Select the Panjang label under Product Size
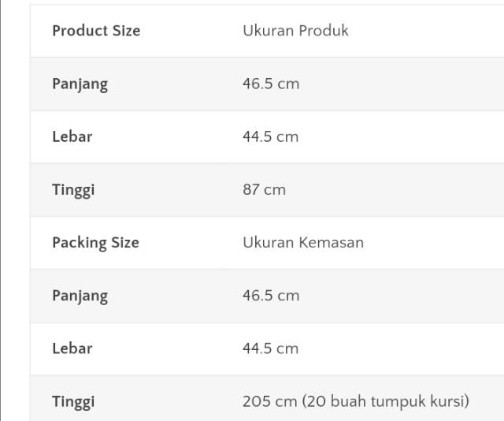The width and height of the screenshot is (504, 421). (80, 84)
